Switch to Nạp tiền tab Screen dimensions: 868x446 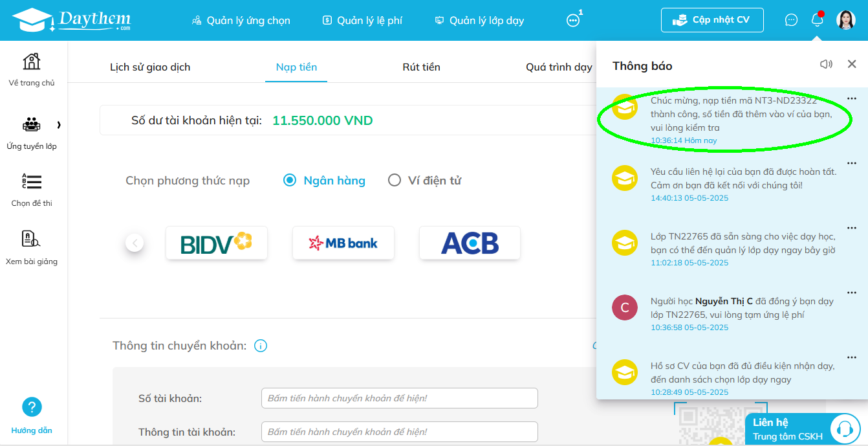click(296, 67)
